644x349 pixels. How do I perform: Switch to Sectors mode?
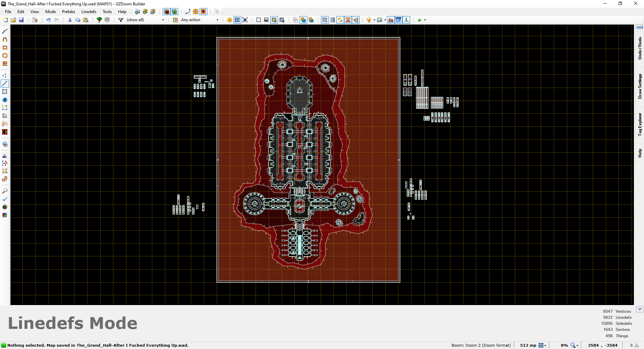[5, 92]
